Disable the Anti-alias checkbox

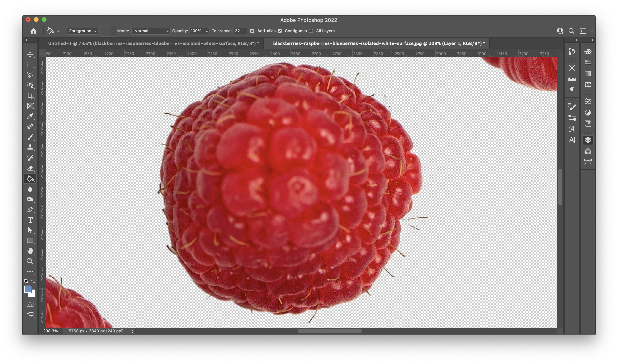point(252,31)
